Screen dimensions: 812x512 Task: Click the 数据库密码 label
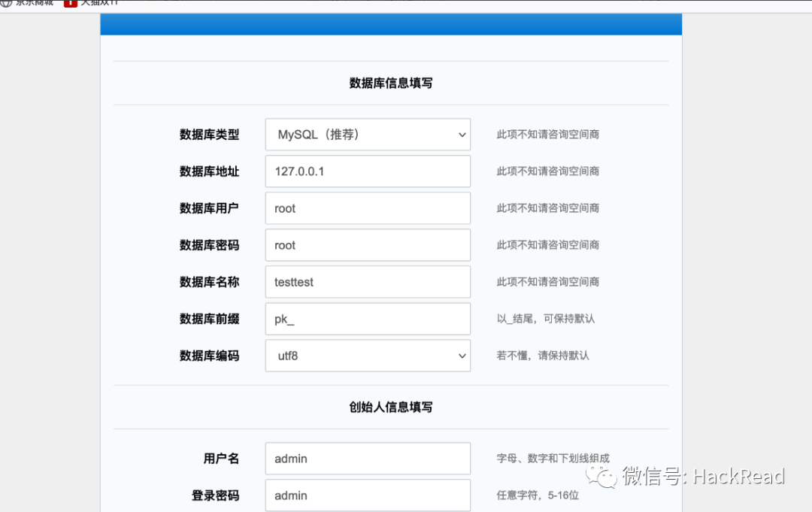pyautogui.click(x=209, y=245)
